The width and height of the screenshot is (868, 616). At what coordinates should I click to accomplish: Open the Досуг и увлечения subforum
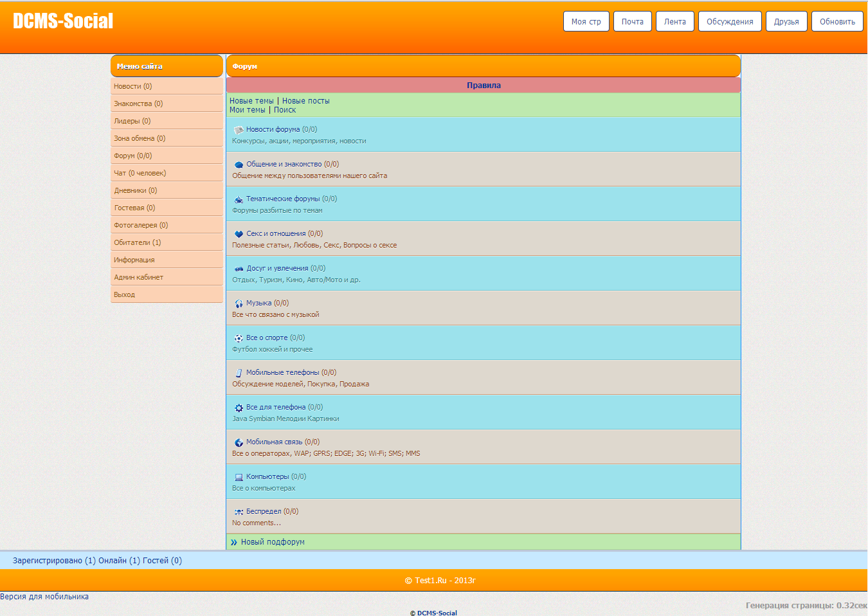pyautogui.click(x=277, y=268)
